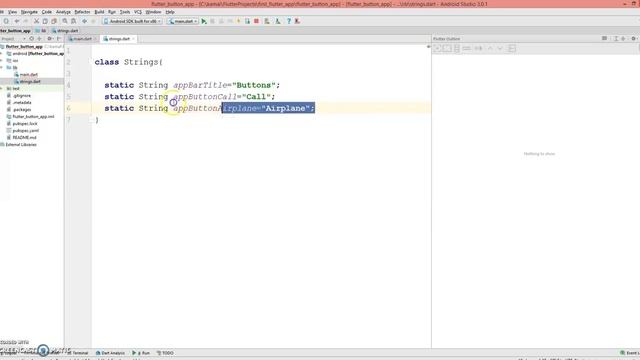Run the app with the green Run arrow

(204, 21)
